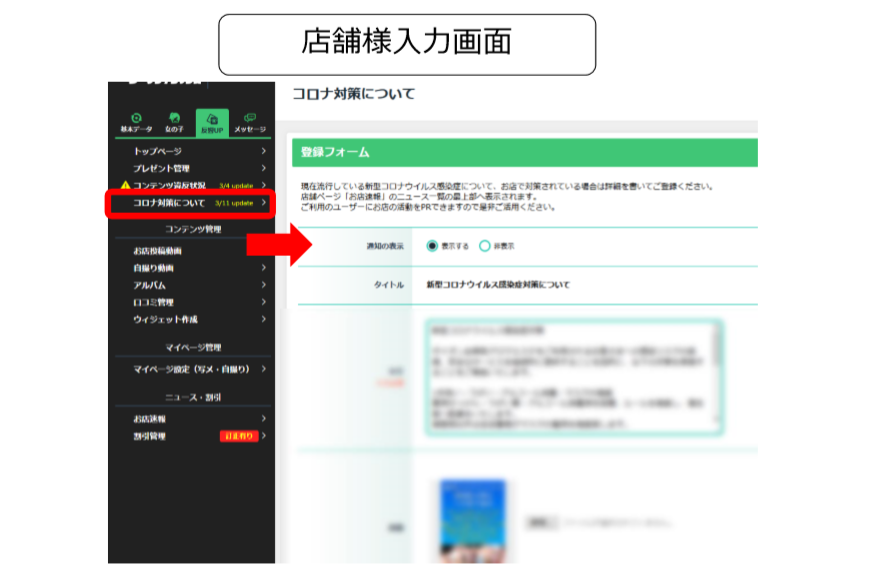883x567 pixels.
Task: Expand the トップページ chevron
Action: [264, 151]
